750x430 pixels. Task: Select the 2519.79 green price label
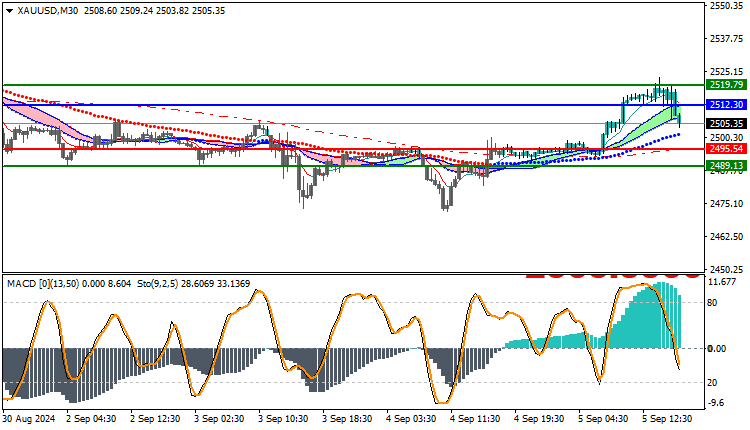tap(726, 85)
